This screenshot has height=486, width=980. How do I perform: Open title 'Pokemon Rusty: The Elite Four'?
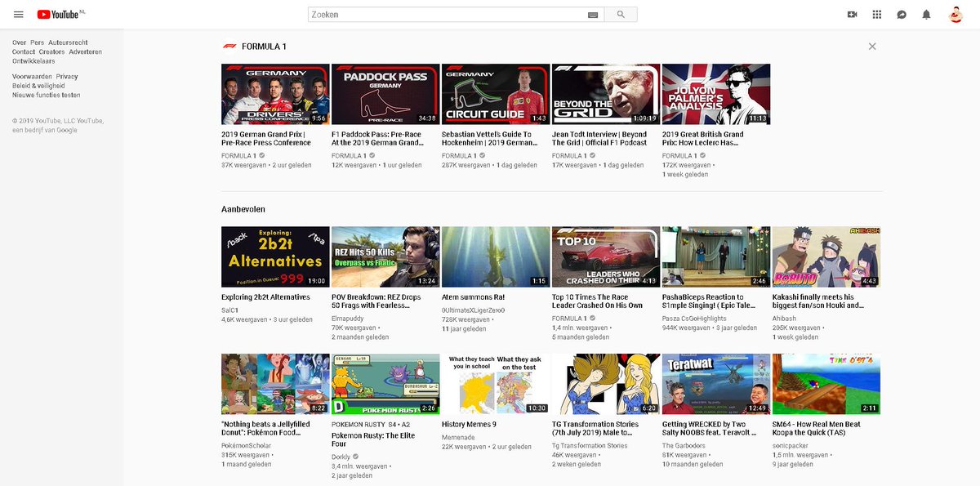pyautogui.click(x=373, y=440)
